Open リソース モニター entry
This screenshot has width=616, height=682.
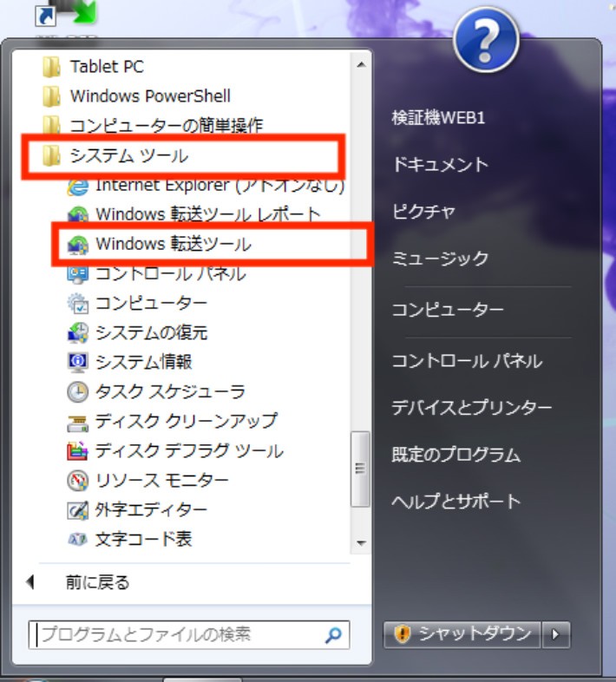162,481
